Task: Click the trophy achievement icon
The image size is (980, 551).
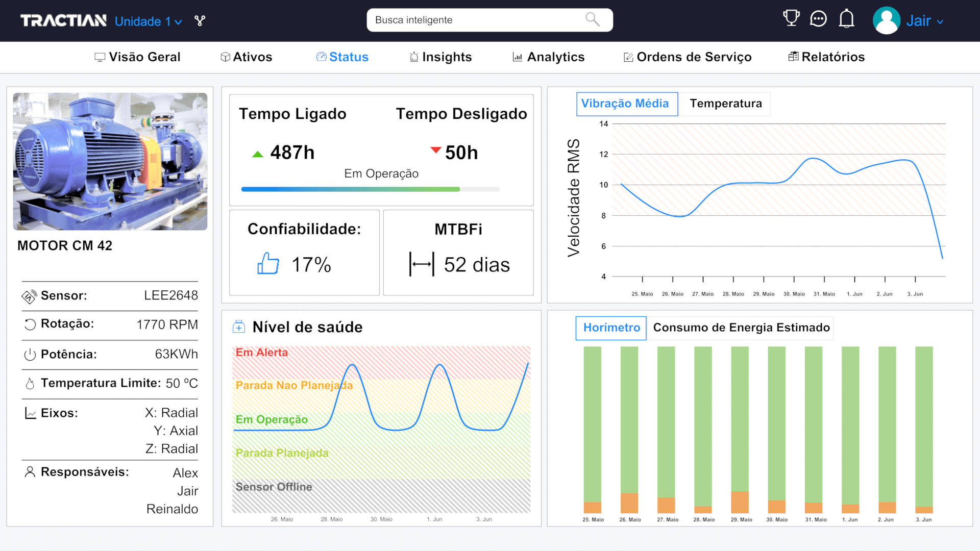Action: click(792, 19)
